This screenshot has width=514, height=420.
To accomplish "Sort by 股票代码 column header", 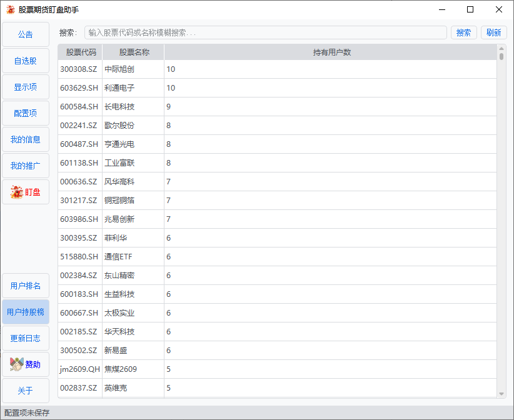I will 80,52.
